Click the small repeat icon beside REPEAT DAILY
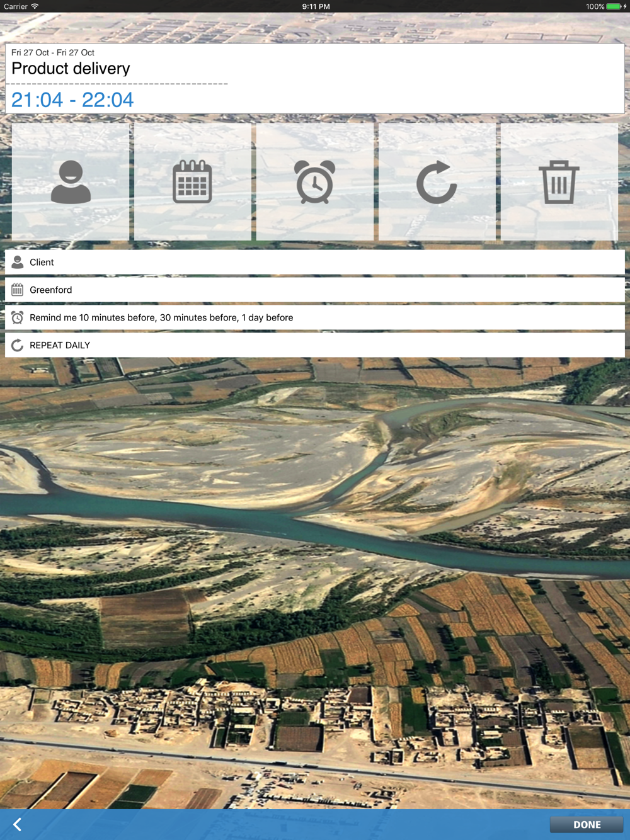 (18, 345)
